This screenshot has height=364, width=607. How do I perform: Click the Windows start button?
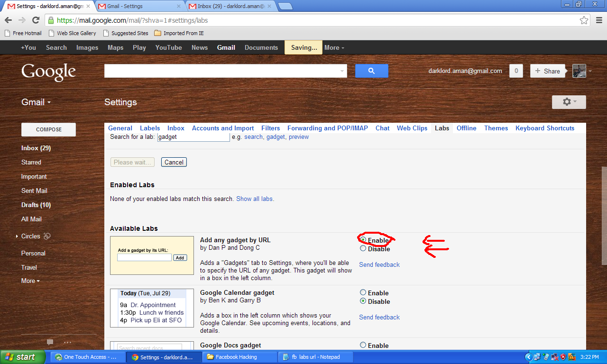point(23,357)
